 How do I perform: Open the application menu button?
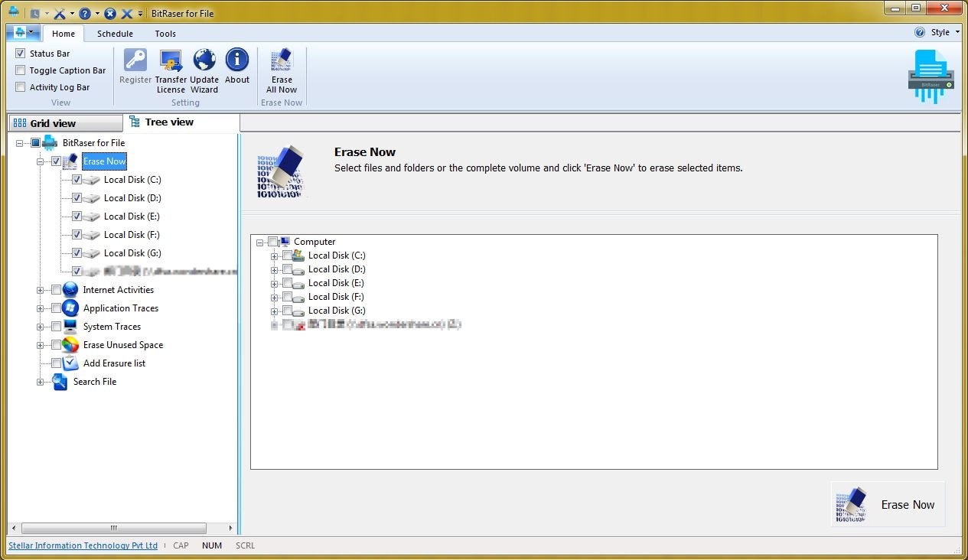[x=24, y=32]
